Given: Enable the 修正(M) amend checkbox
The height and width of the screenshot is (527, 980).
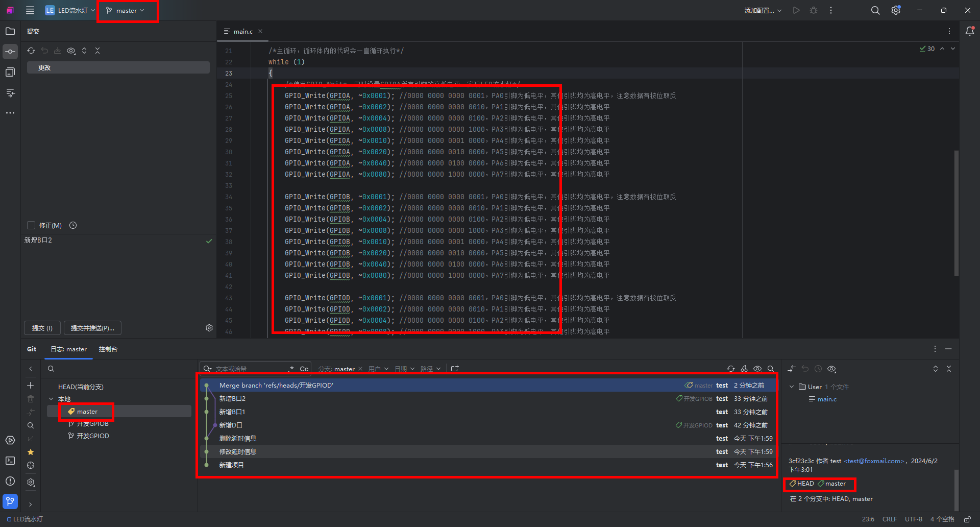Looking at the screenshot, I should tap(31, 225).
